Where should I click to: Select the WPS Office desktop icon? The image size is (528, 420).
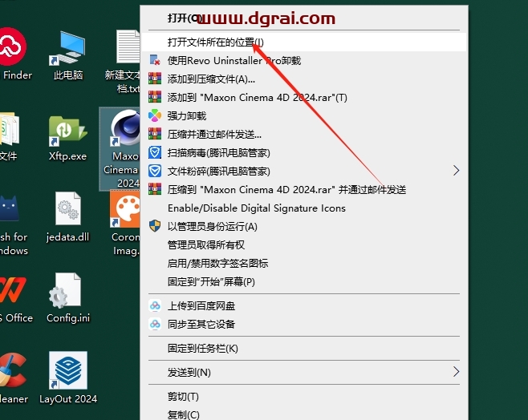click(14, 298)
